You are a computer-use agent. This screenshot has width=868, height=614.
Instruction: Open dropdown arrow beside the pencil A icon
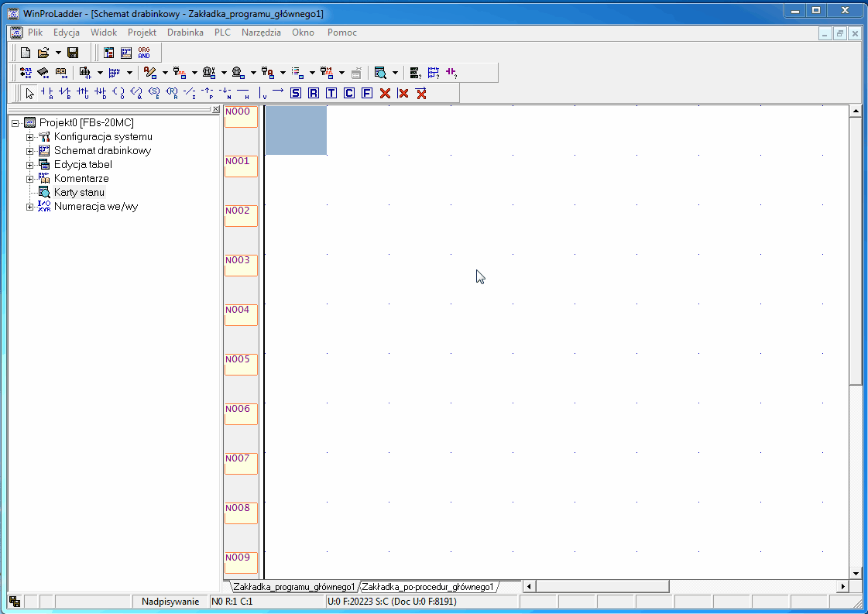pos(165,73)
